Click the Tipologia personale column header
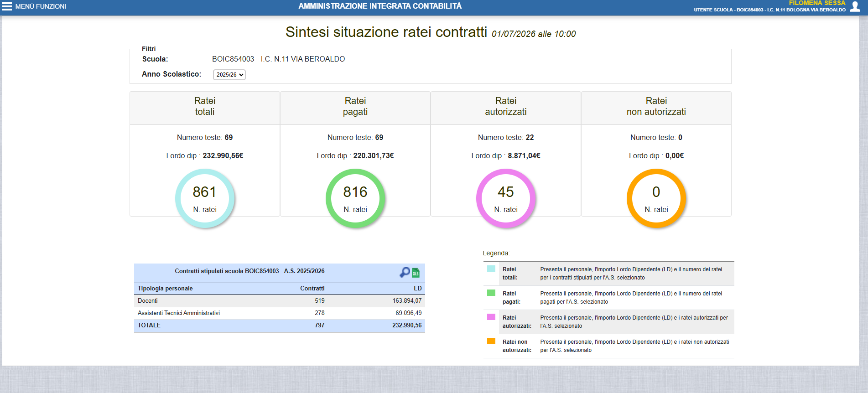Viewport: 868px width, 393px height. tap(165, 289)
